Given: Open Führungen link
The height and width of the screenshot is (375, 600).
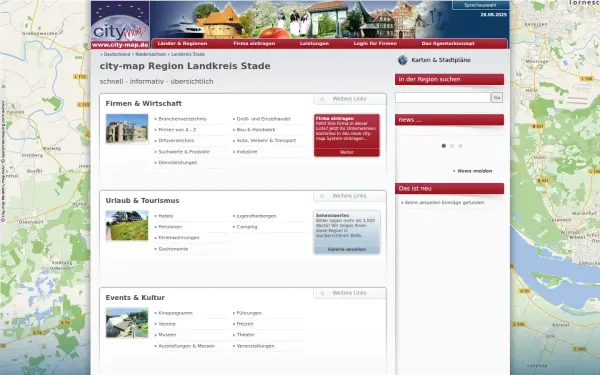Looking at the screenshot, I should click(x=249, y=313).
